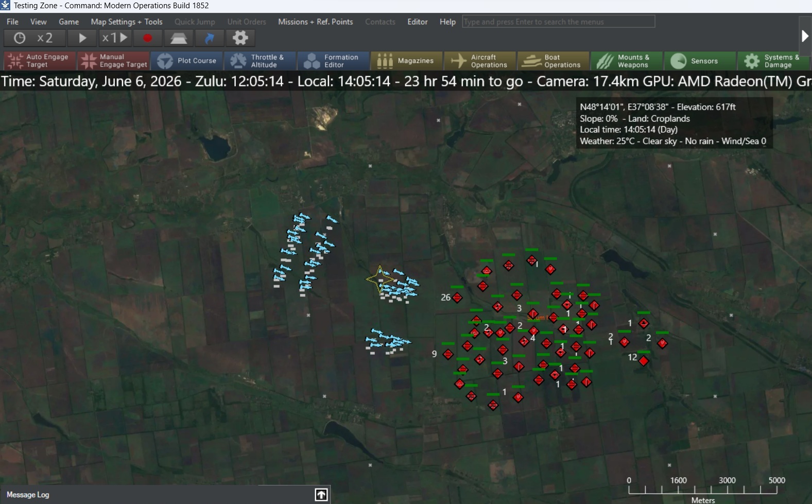Click Plot Course button

pyautogui.click(x=187, y=61)
